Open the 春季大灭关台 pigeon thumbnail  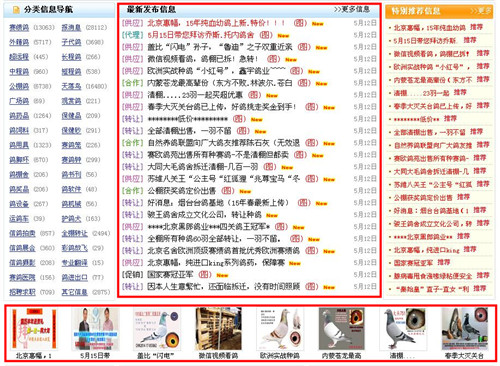coord(465,329)
